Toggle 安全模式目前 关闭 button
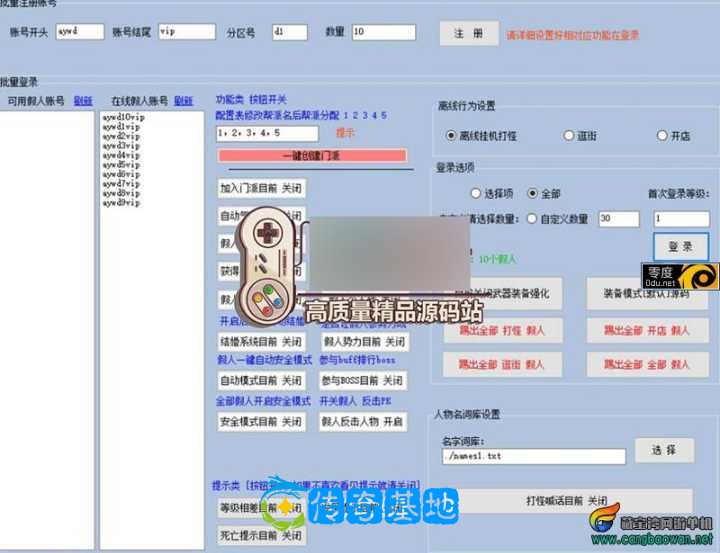Screen dimensions: 720x553 click(262, 422)
